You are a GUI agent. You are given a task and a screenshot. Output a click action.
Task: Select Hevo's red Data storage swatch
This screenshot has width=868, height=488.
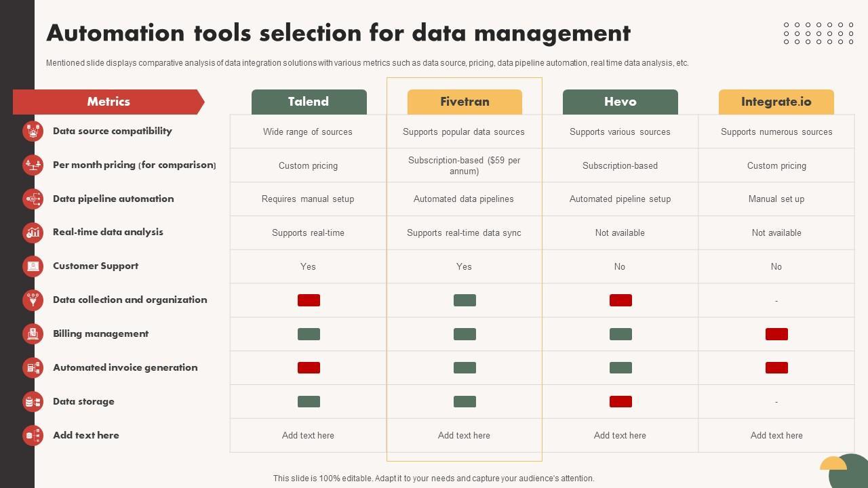[620, 402]
